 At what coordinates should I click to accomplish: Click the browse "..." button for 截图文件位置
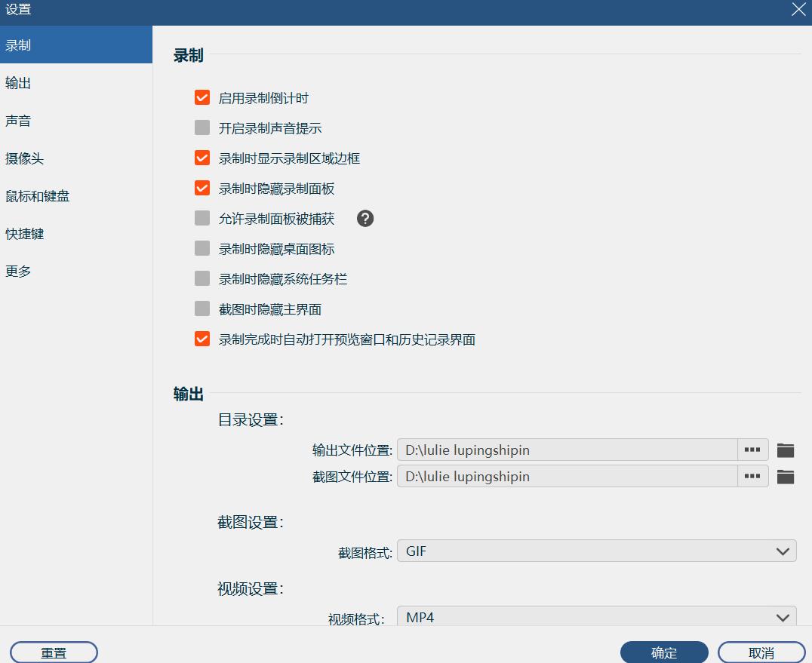[752, 476]
